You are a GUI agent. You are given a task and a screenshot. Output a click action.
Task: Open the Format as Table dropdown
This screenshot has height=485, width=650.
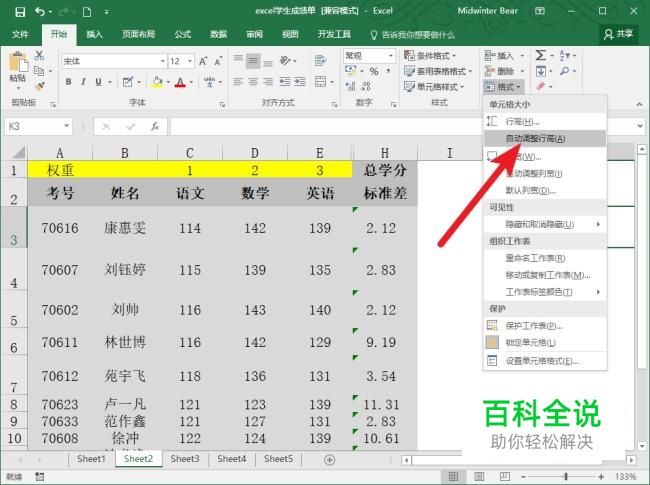tap(438, 71)
